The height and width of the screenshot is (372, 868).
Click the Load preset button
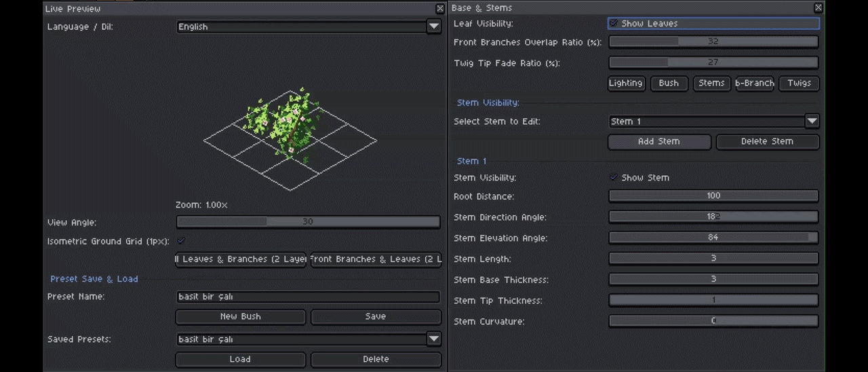[x=241, y=359]
